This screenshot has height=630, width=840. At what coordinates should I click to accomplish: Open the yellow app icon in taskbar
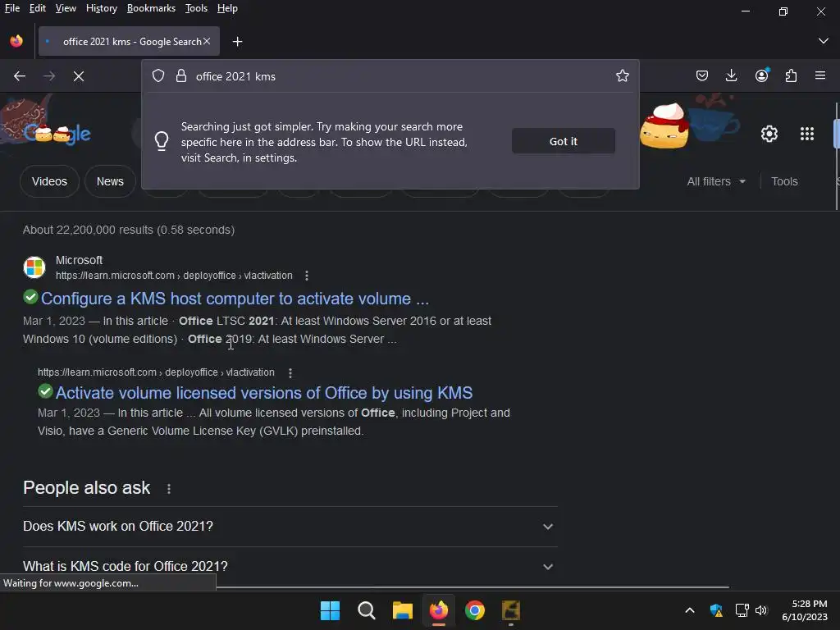click(x=511, y=610)
